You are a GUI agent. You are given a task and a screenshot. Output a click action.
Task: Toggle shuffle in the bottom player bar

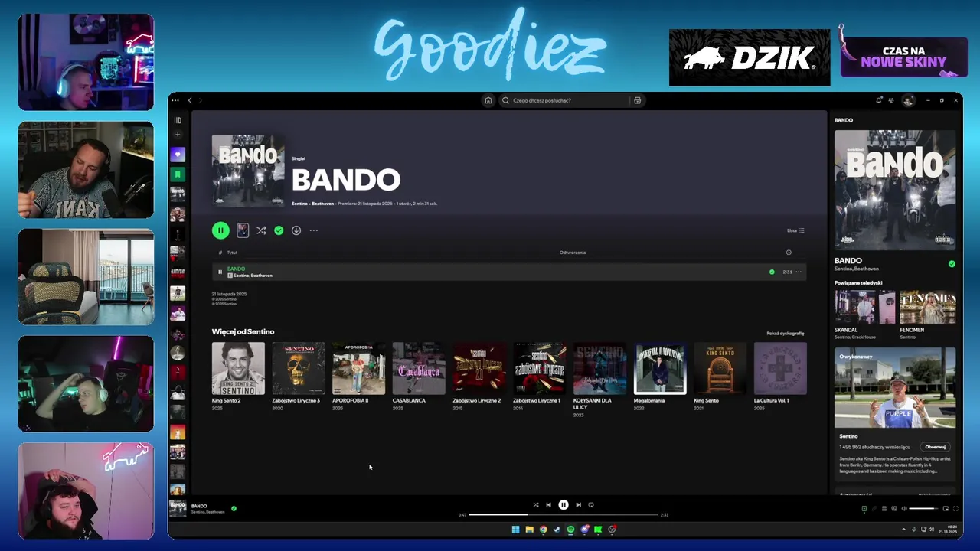point(536,505)
